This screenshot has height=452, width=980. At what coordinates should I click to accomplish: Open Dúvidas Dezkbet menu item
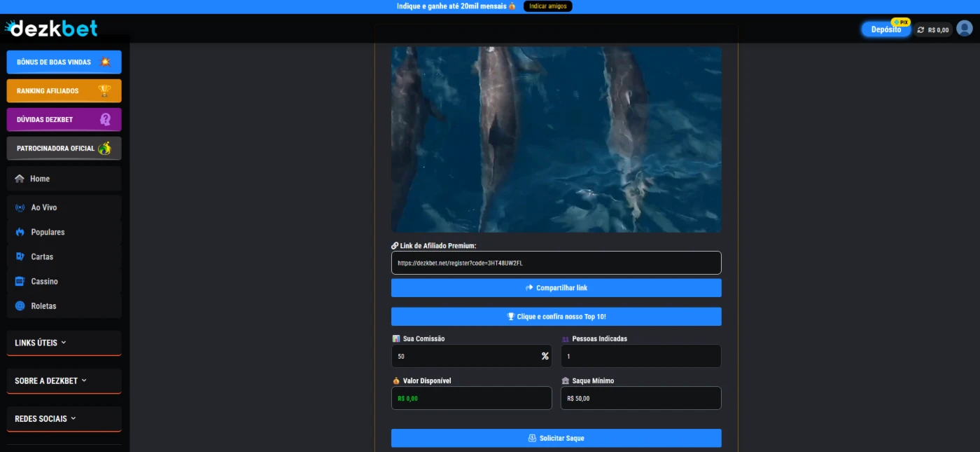click(x=64, y=120)
